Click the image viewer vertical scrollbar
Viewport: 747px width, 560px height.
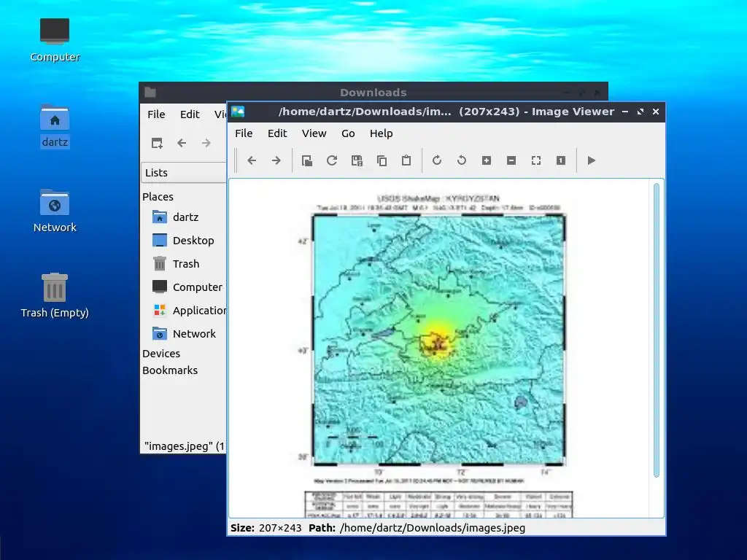point(657,330)
